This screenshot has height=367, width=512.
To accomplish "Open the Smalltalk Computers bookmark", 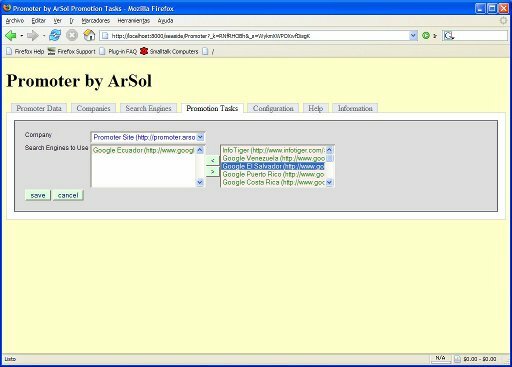I will pyautogui.click(x=169, y=51).
